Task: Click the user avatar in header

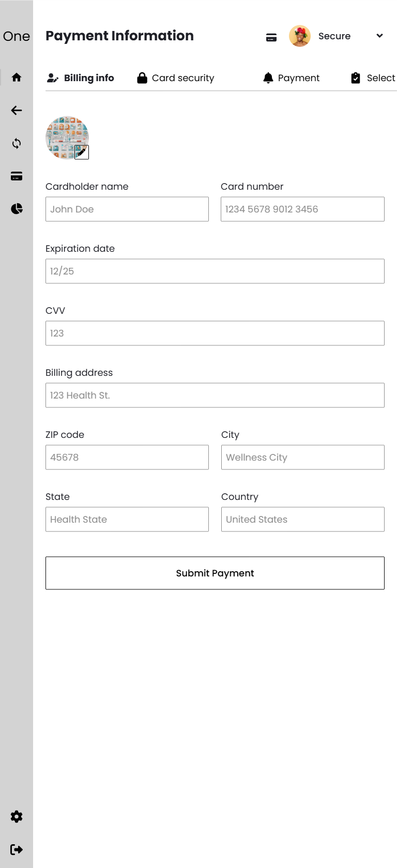Action: [300, 36]
